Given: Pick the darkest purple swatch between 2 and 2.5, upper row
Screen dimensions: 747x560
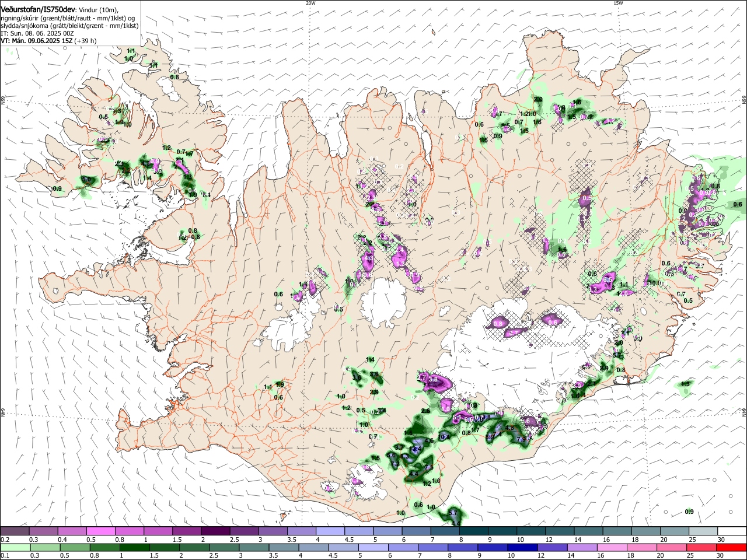Looking at the screenshot, I should coord(215,531).
